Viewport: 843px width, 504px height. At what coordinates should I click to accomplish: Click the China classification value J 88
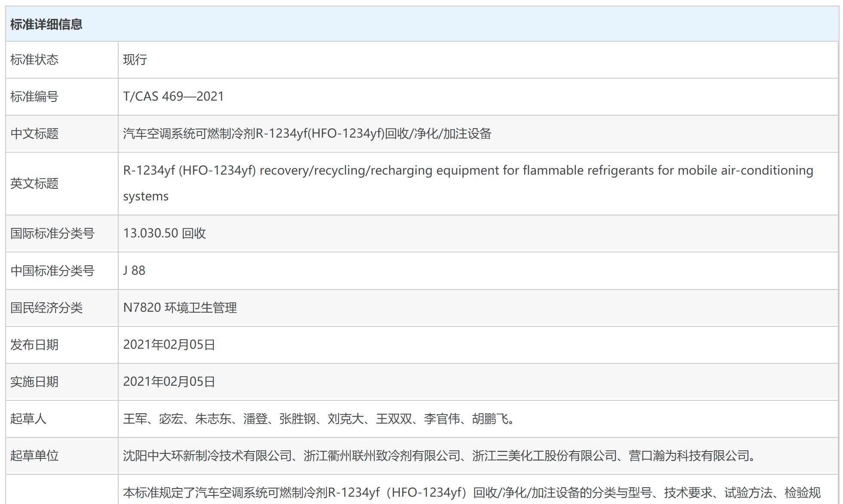click(134, 270)
